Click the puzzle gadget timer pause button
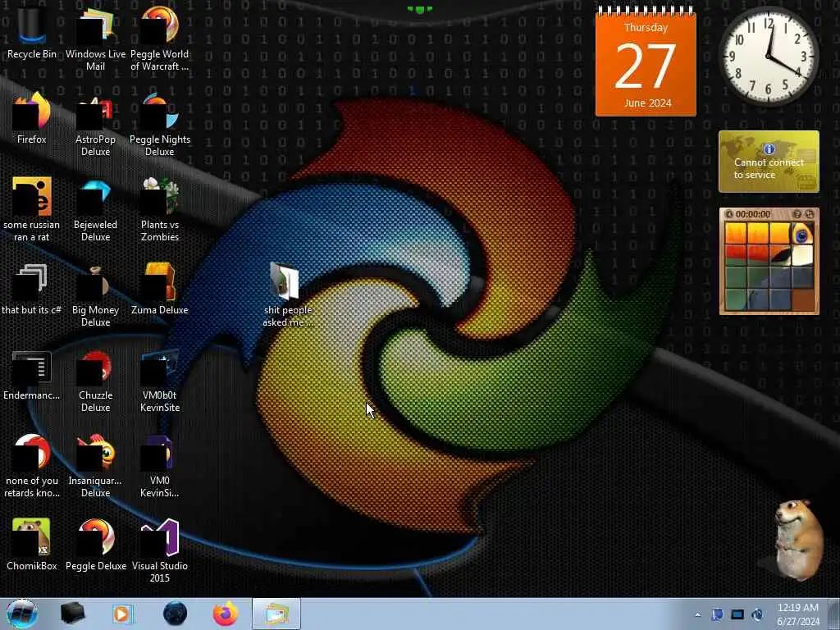Screen dimensions: 840x630 coord(728,214)
